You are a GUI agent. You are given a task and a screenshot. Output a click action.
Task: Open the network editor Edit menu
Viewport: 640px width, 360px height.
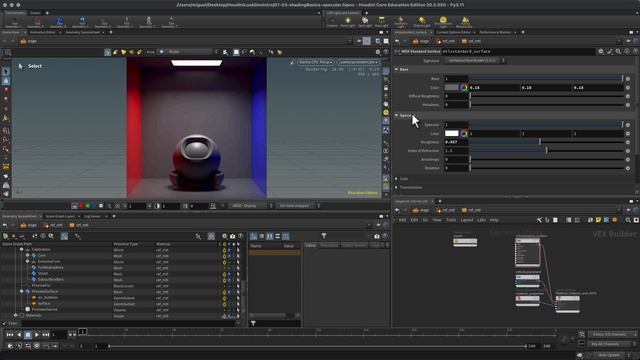pos(414,220)
